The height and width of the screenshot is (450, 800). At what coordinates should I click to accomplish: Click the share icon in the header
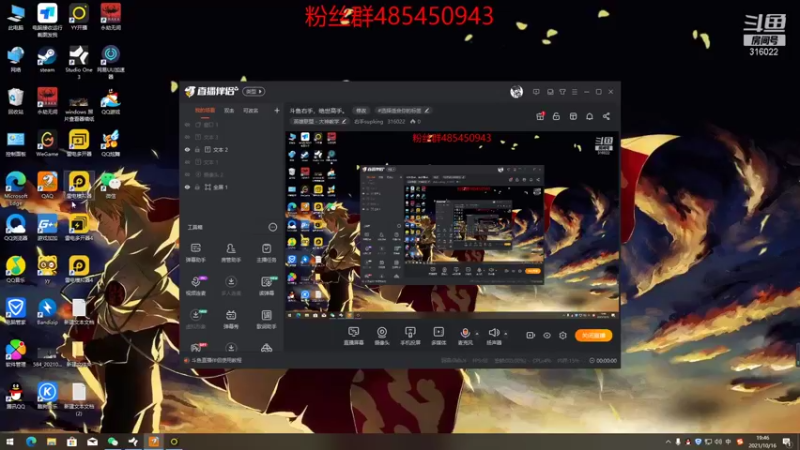tap(606, 116)
